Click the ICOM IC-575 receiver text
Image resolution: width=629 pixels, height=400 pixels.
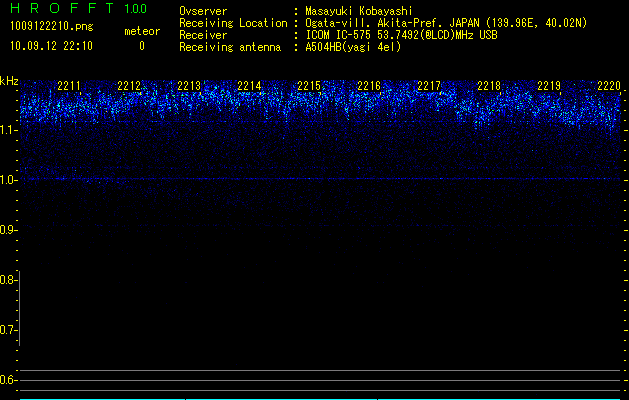coord(402,35)
